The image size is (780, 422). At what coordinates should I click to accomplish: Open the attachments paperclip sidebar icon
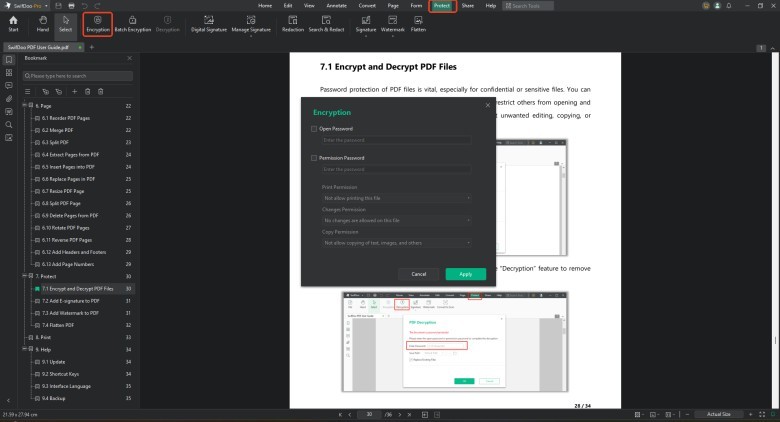(8, 99)
